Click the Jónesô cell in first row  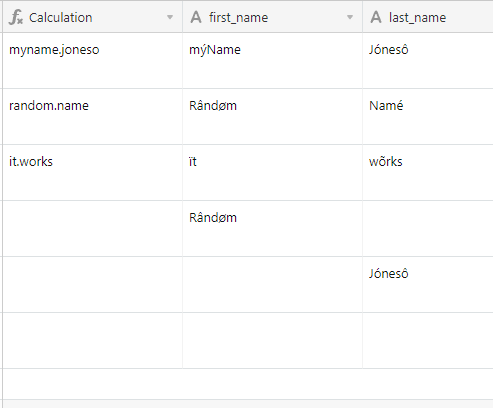[428, 61]
